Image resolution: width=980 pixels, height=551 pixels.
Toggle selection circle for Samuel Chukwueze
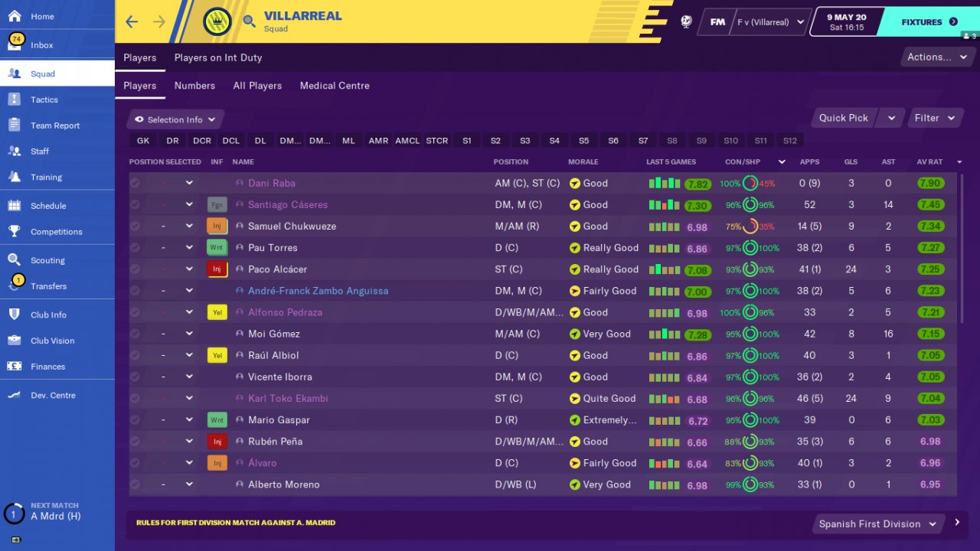pos(136,227)
